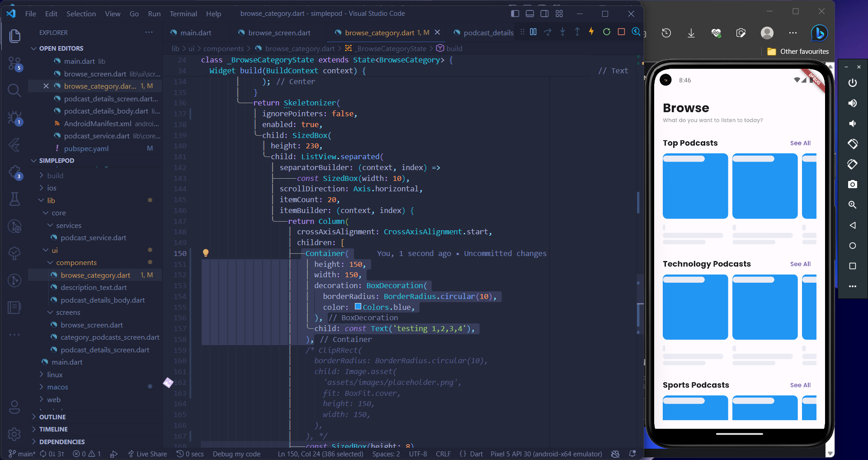Mute emulator volume with volume down icon

coord(853,123)
